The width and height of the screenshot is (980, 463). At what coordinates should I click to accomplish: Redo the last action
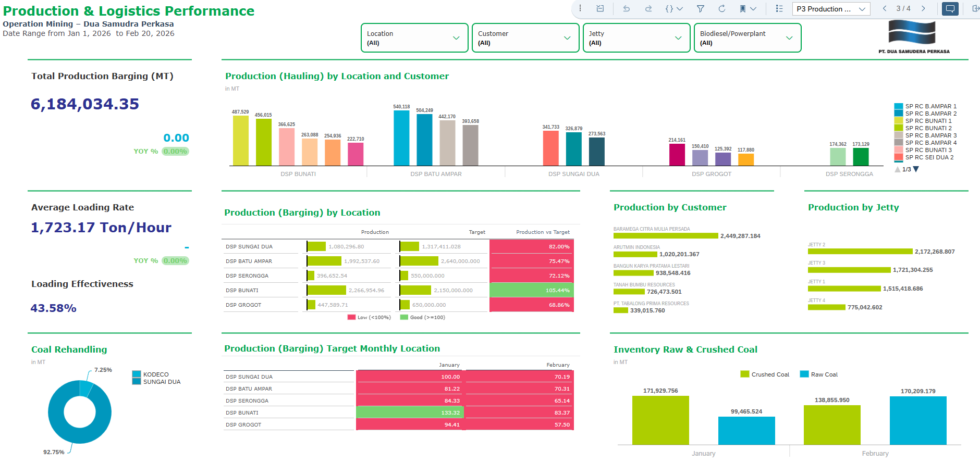[648, 8]
